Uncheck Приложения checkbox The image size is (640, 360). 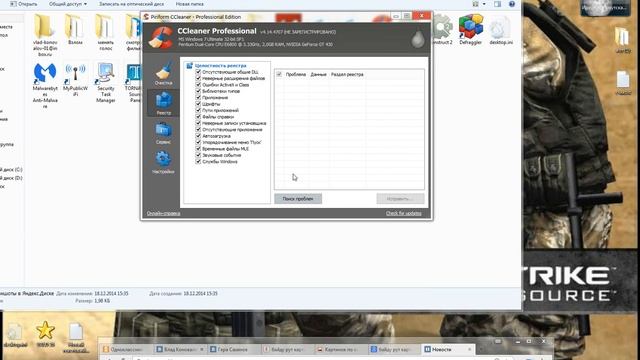[x=198, y=98]
